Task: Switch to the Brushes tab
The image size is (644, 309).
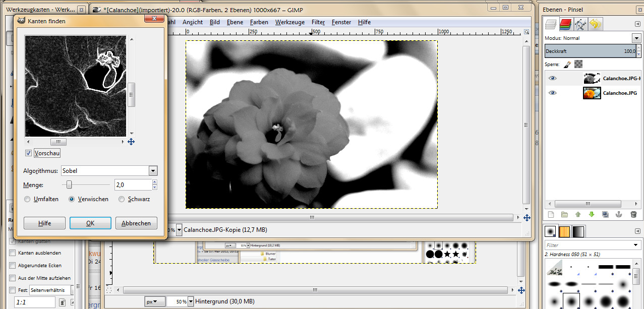Action: 551,231
